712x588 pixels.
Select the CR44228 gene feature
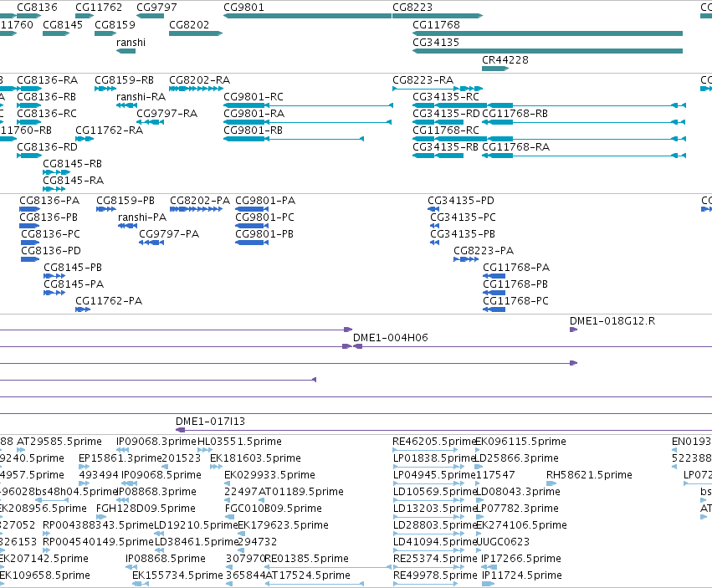(x=495, y=69)
